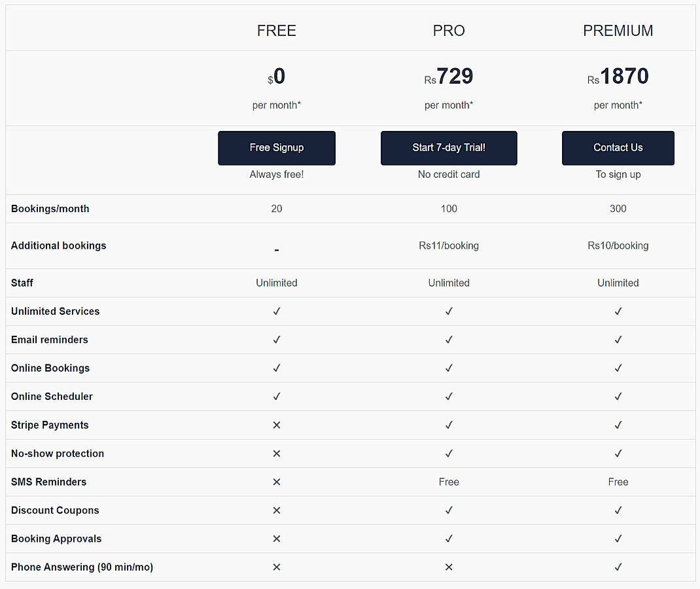The width and height of the screenshot is (700, 589).
Task: Click Premium checkmark for Booking Approvals
Action: 618,539
